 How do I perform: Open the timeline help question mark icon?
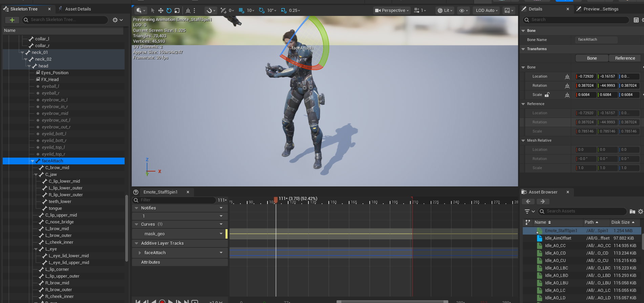point(136,192)
